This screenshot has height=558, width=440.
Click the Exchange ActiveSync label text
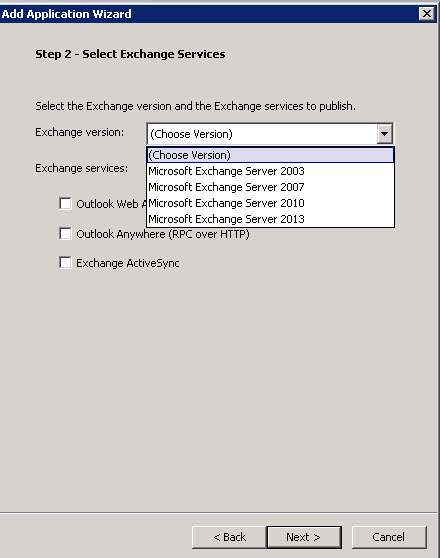pos(128,263)
